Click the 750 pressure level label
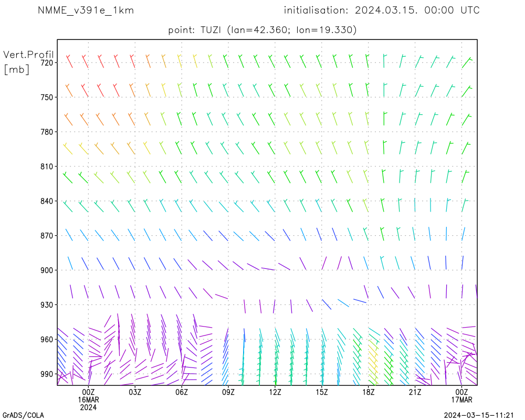Screen dimensions: 525x420 47,98
